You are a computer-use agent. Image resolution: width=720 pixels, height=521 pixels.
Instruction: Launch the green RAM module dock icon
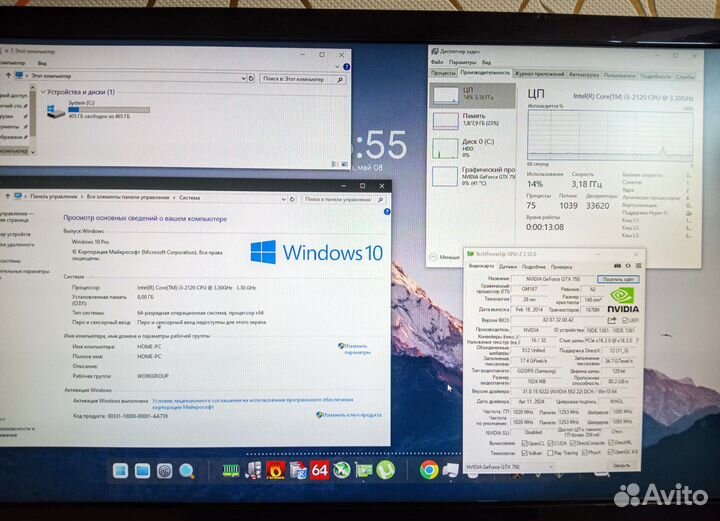tap(231, 471)
